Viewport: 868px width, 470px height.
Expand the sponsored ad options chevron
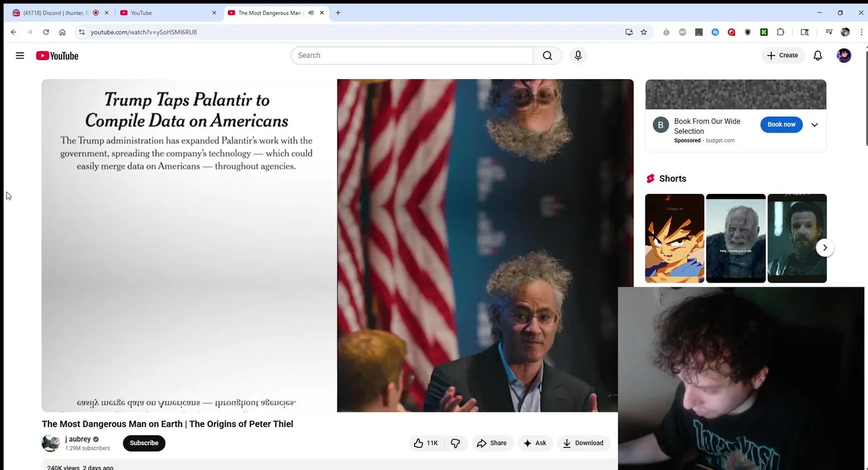[814, 125]
